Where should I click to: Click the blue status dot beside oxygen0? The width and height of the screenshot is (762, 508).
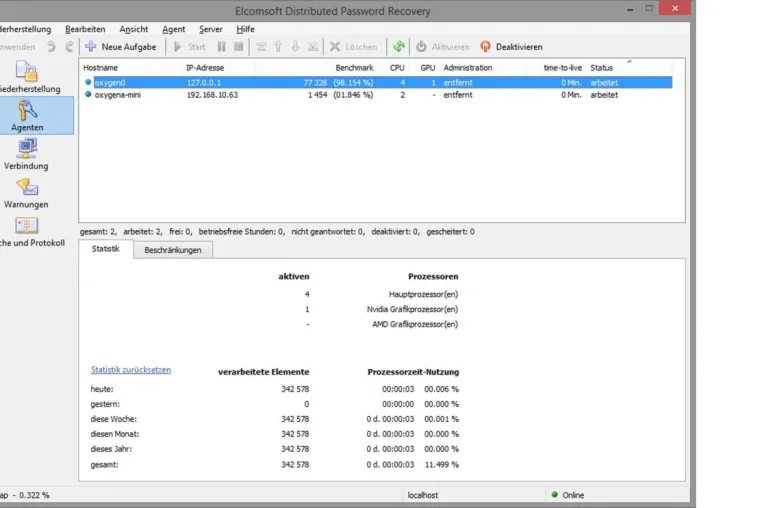tap(88, 82)
